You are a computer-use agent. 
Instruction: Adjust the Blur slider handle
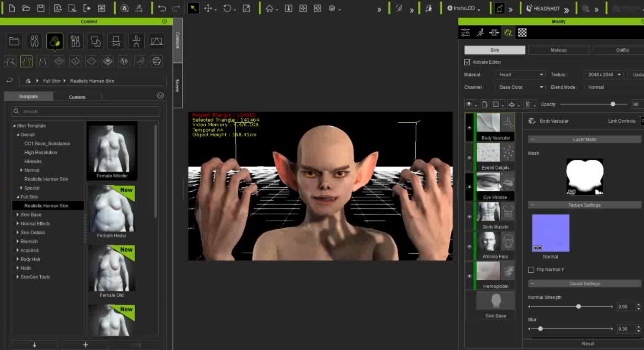pyautogui.click(x=540, y=329)
